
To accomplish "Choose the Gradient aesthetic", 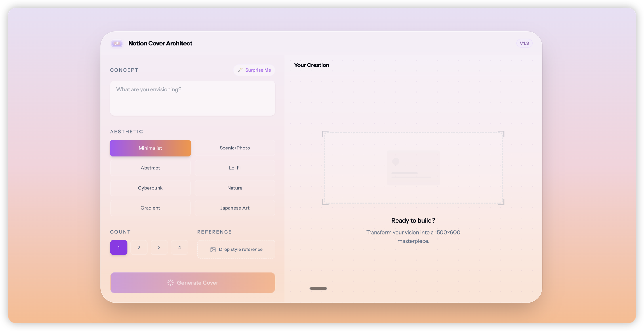I will 150,208.
